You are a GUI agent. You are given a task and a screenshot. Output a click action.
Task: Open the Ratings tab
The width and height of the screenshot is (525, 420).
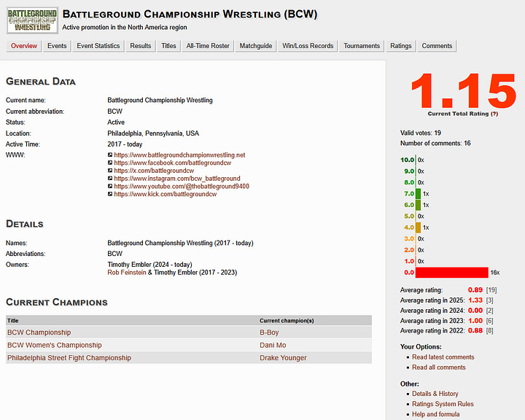pos(401,46)
